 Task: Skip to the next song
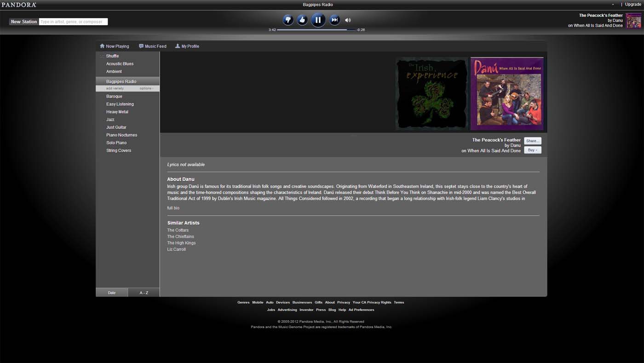click(334, 20)
